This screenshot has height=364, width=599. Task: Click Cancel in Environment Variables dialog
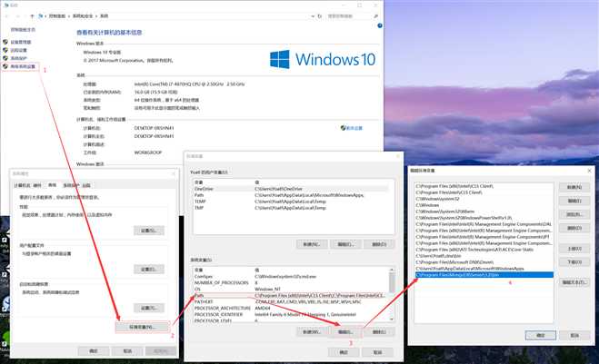377,352
